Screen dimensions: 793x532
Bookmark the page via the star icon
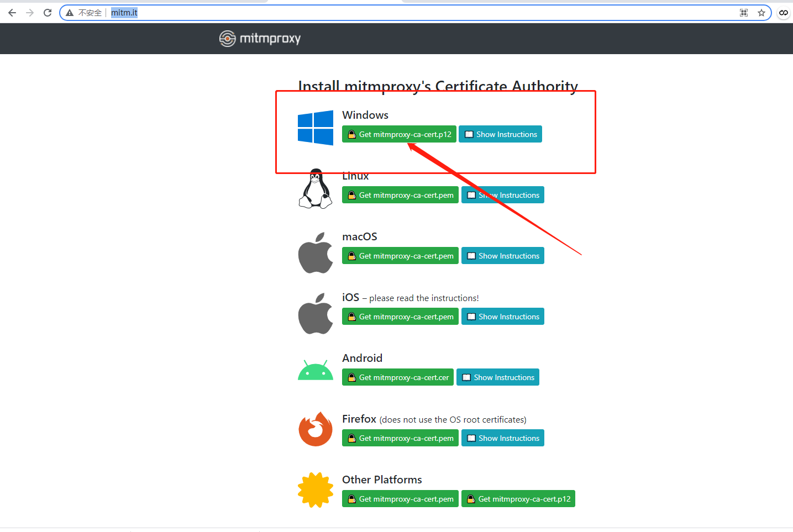point(762,12)
